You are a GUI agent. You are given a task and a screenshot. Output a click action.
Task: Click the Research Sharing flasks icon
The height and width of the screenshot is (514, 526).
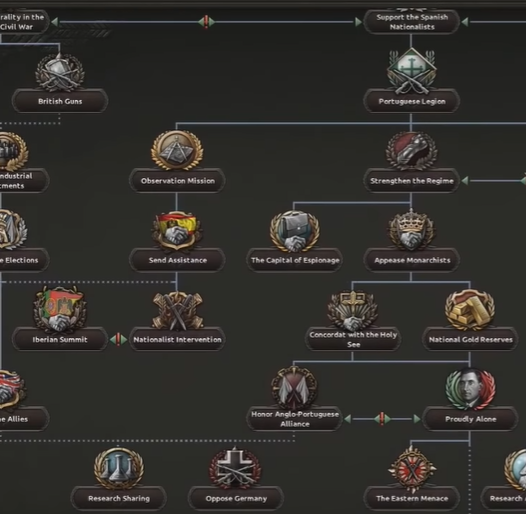point(119,468)
